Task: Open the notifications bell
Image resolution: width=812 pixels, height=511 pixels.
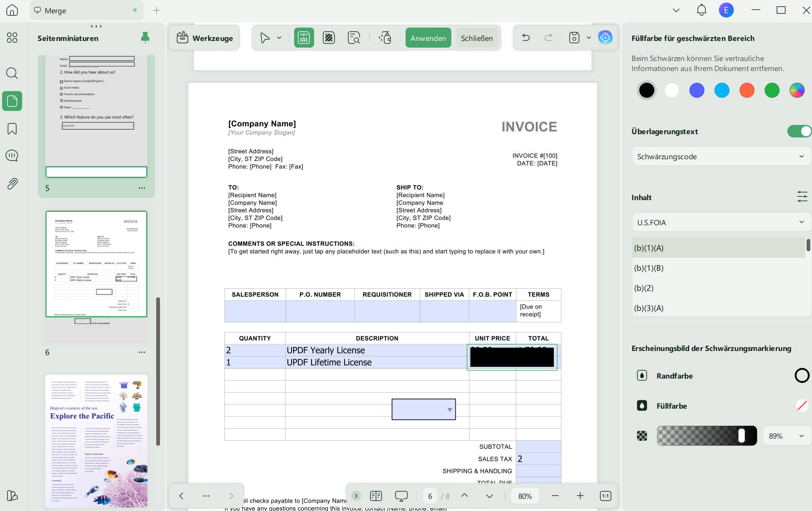Action: [x=701, y=10]
